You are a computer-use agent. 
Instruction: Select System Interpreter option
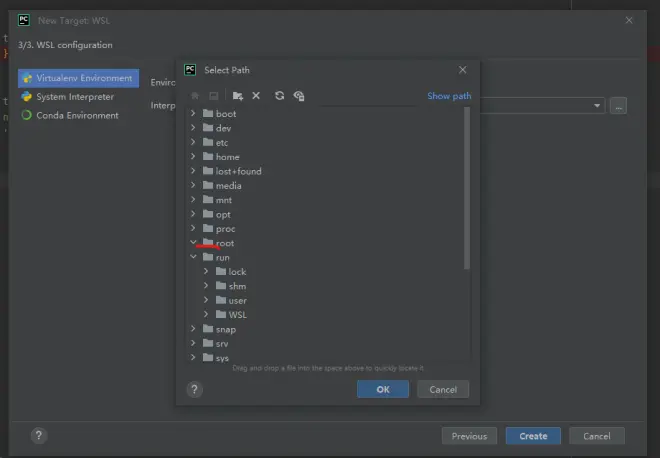75,97
